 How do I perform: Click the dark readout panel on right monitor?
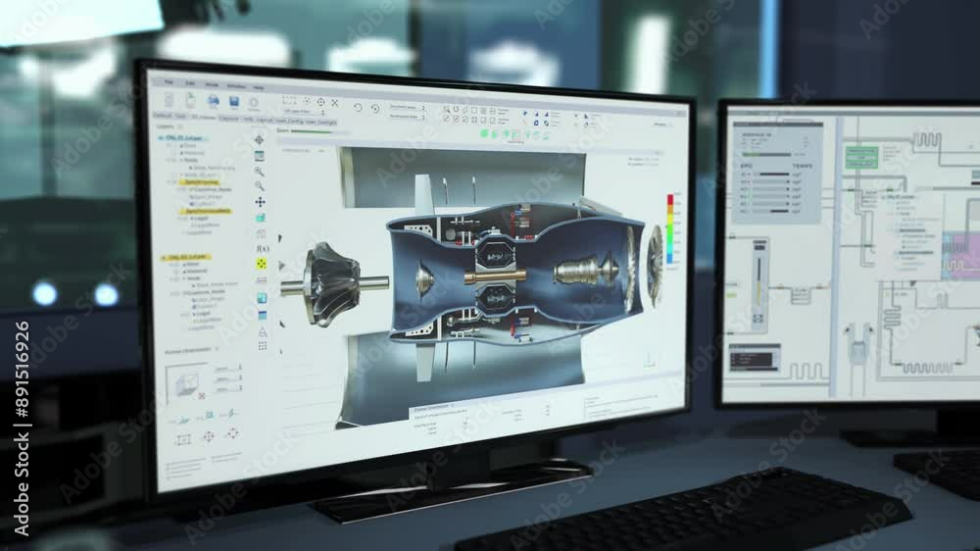point(755,360)
